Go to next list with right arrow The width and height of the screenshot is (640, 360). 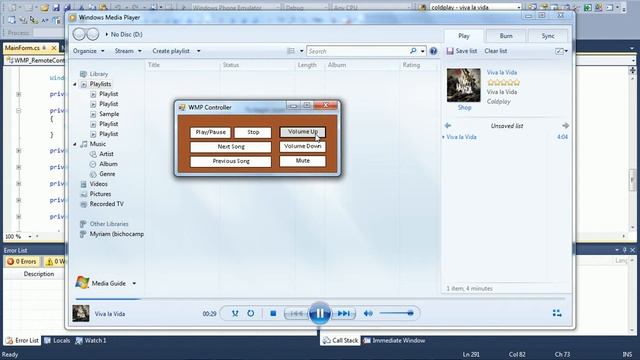coord(565,126)
